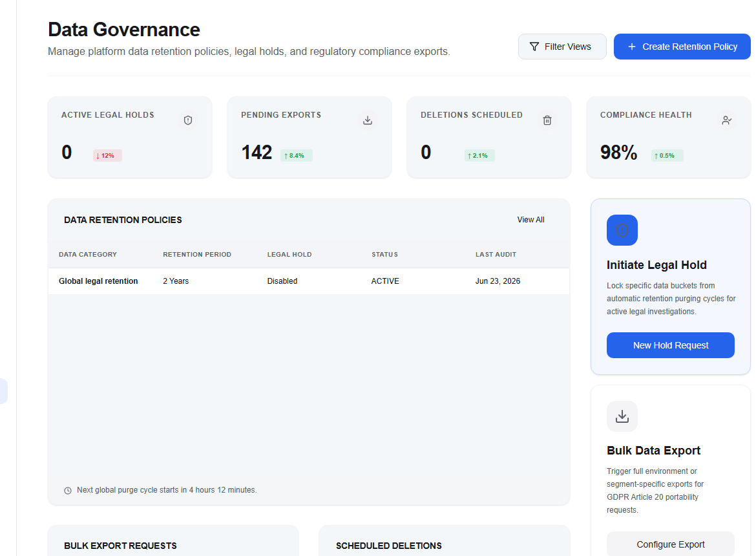The height and width of the screenshot is (556, 756).
Task: Select the Global legal retention row
Action: 309,281
